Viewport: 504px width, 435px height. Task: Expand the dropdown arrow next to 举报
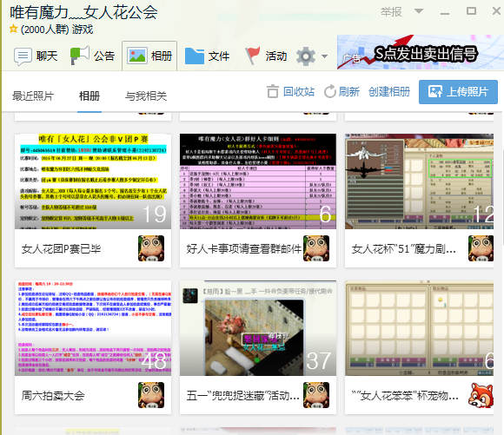[x=419, y=11]
